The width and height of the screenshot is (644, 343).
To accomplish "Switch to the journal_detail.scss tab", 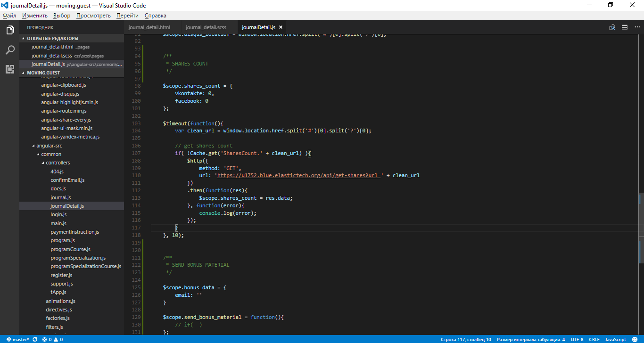I will 206,28.
